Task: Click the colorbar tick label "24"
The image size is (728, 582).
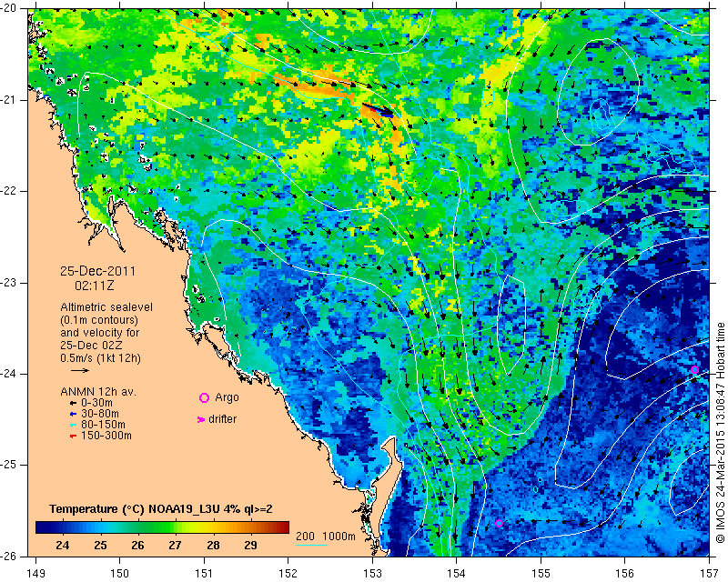Action: point(62,545)
